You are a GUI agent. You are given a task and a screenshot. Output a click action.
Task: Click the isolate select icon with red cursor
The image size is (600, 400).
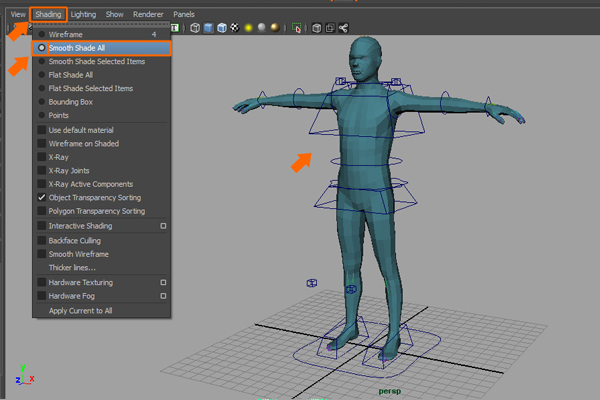pos(296,28)
